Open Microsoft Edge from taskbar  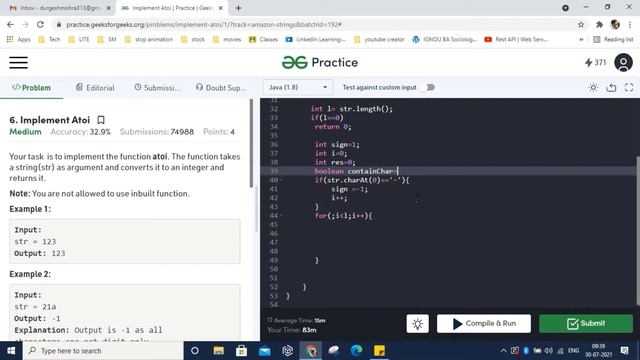pyautogui.click(x=356, y=351)
